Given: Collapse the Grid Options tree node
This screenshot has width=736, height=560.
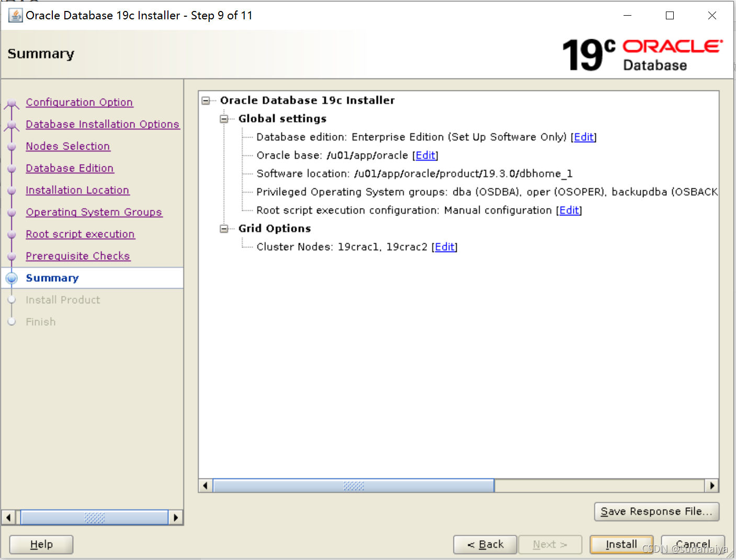Looking at the screenshot, I should coord(224,228).
